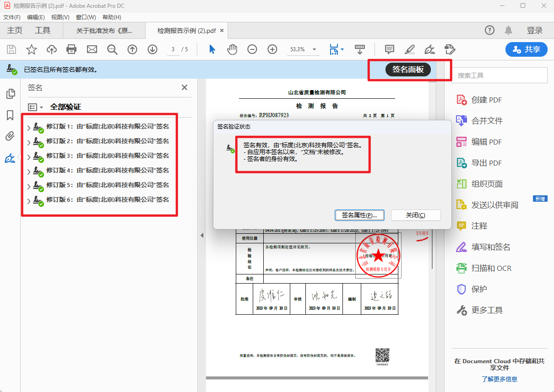Expand 修订版 4 signature entry
Image resolution: width=554 pixels, height=392 pixels.
click(29, 172)
